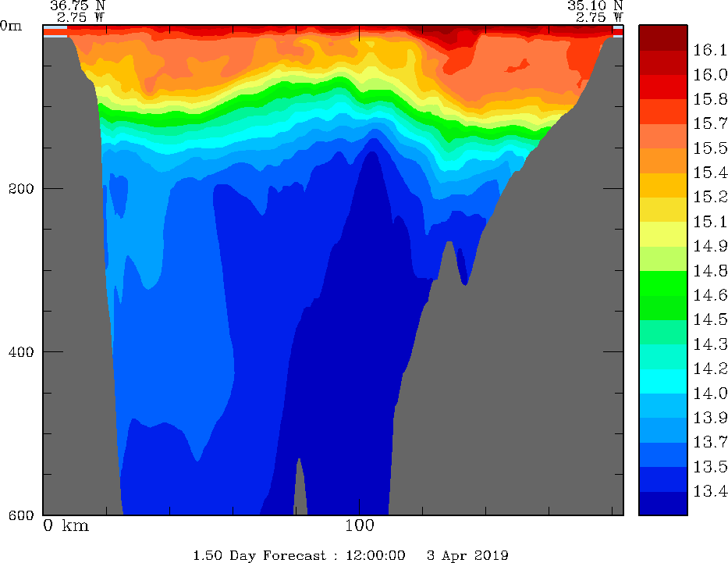
Task: Click the 0m depth axis label
Action: [x=11, y=26]
